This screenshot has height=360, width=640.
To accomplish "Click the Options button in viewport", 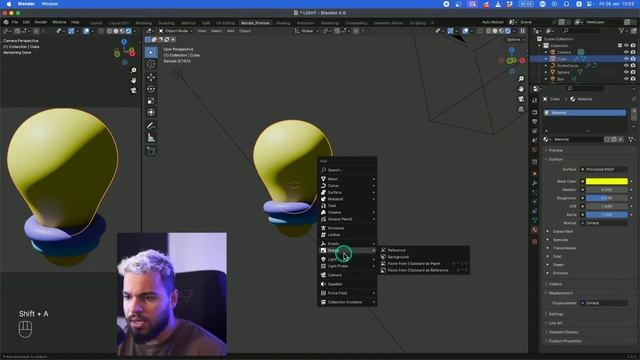I will (515, 40).
